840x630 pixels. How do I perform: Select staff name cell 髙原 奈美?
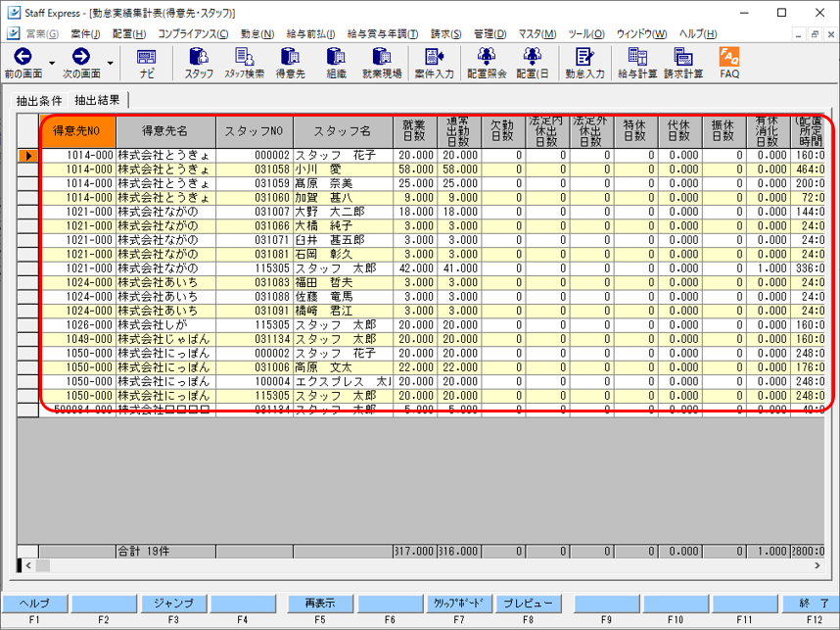[343, 183]
